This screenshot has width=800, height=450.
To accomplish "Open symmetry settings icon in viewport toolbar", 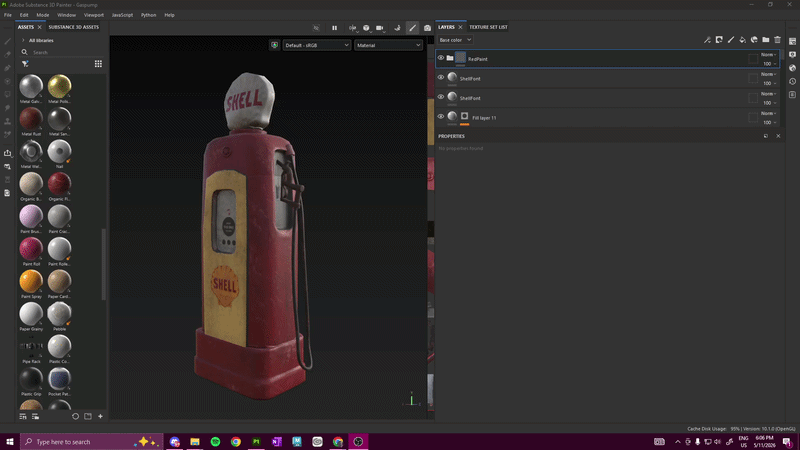I will pos(353,28).
